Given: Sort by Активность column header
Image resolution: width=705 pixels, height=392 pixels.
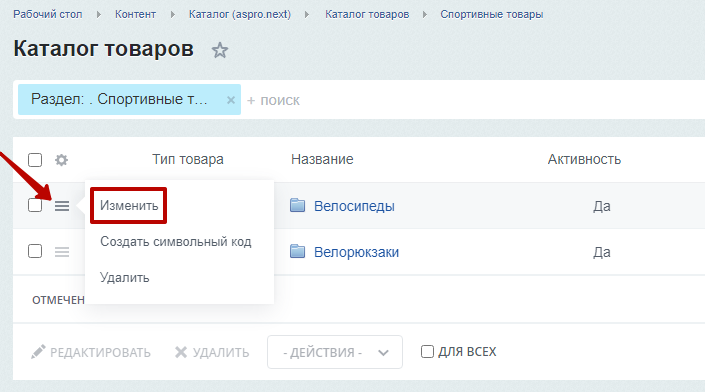Looking at the screenshot, I should click(584, 159).
